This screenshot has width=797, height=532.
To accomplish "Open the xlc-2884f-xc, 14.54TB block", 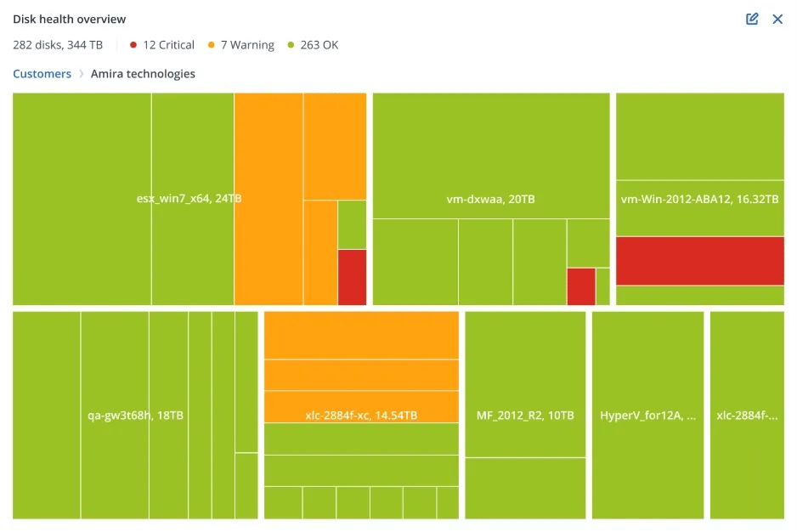I will coord(361,416).
